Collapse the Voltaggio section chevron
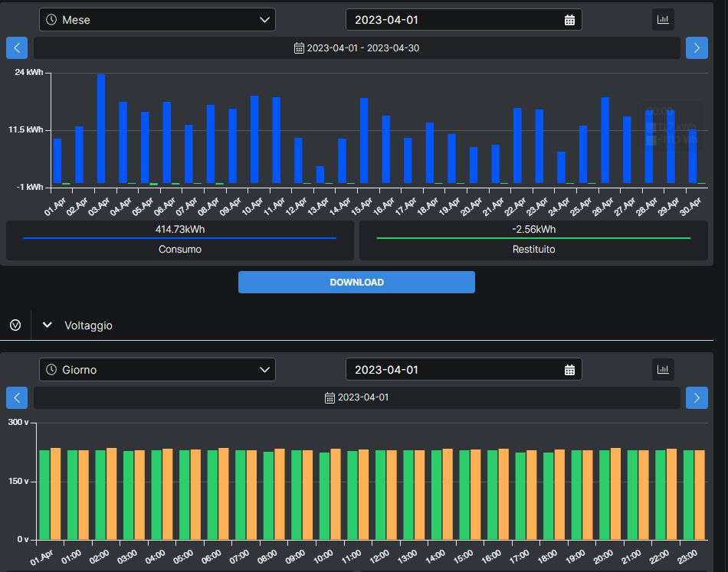Screen dimensions: 728x572 click(x=48, y=325)
